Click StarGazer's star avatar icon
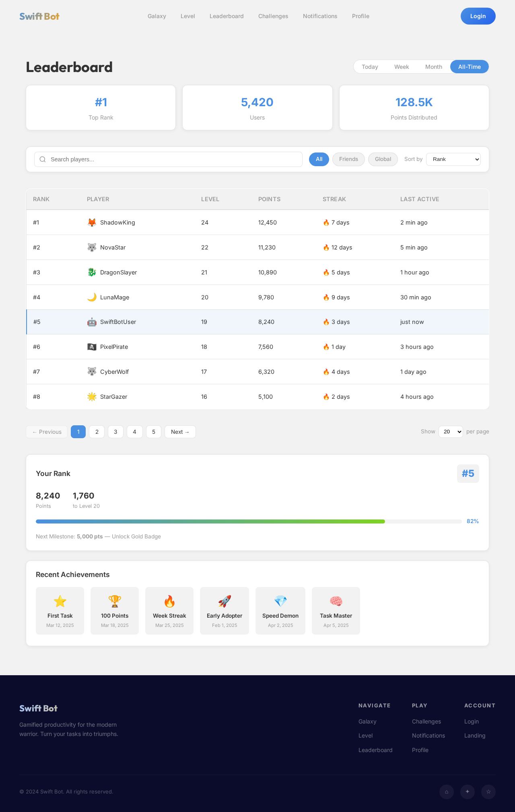 (92, 397)
